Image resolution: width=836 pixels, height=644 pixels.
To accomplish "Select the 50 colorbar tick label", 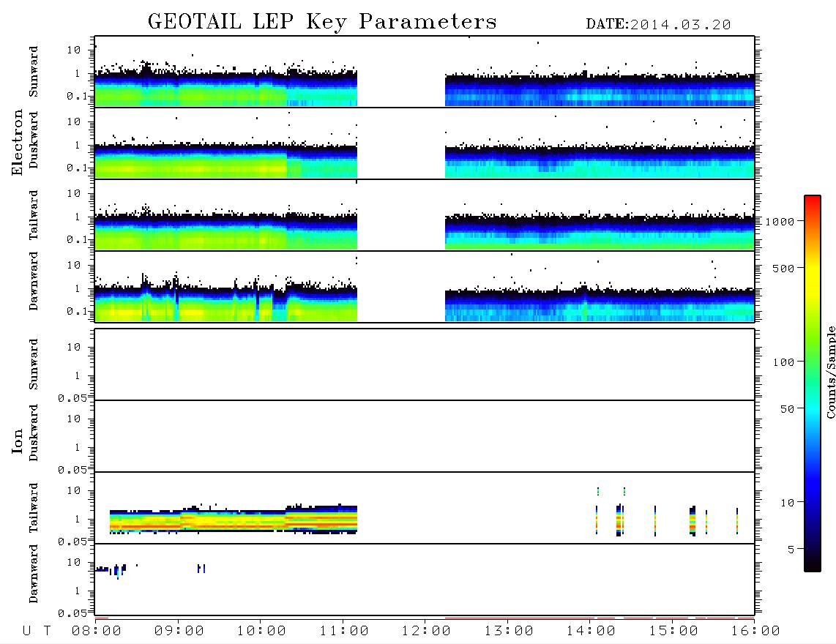I will coord(788,409).
